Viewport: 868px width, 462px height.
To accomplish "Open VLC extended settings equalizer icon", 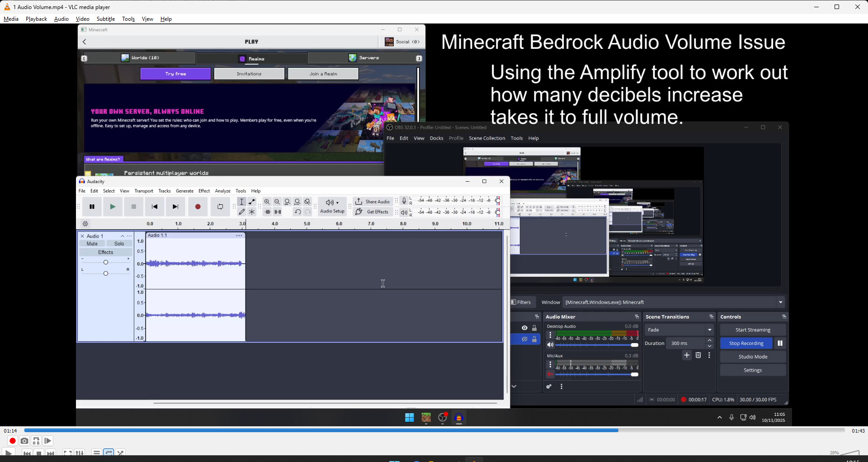I will (80, 453).
